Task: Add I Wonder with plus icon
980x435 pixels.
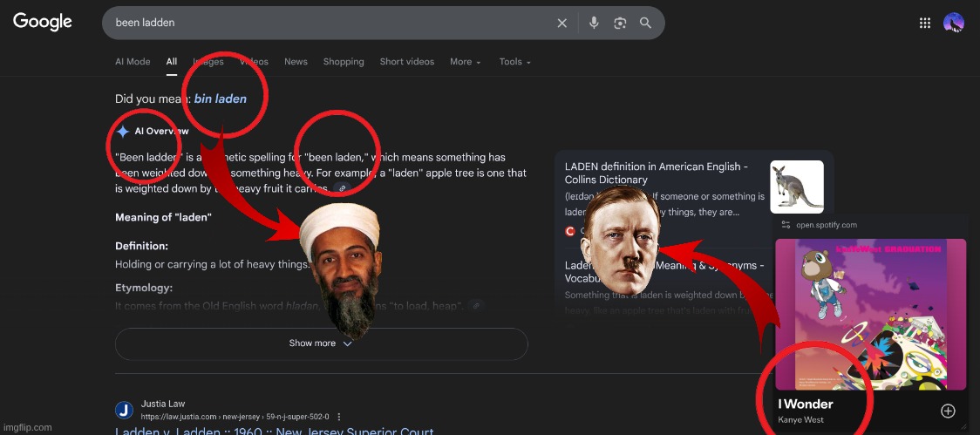Action: pyautogui.click(x=948, y=411)
